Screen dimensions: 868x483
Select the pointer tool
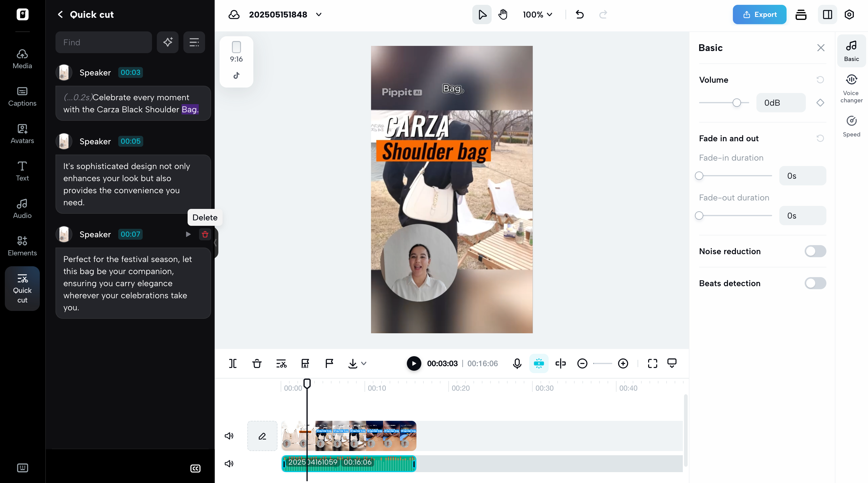coord(482,14)
